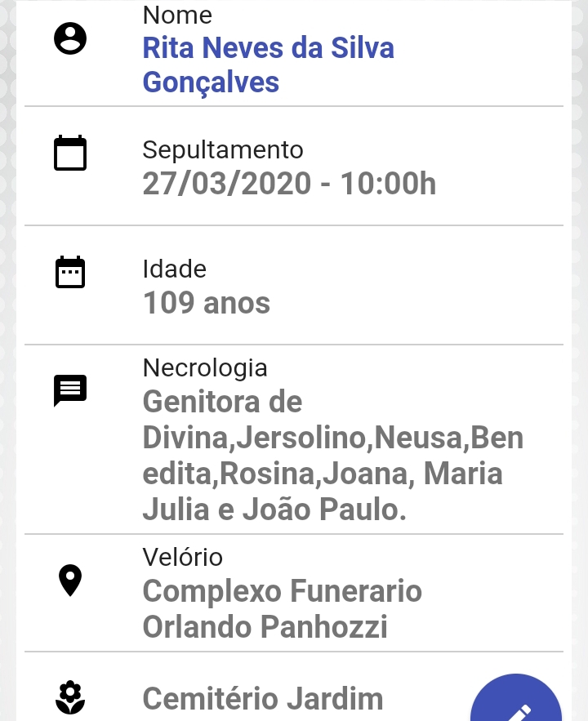Screen dimensions: 588x721
Task: Tap the Necrologia label
Action: (x=205, y=368)
